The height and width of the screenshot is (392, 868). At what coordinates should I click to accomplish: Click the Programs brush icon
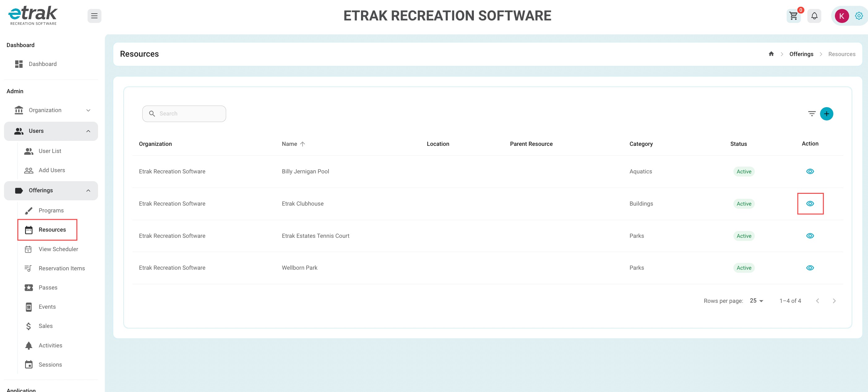point(29,211)
